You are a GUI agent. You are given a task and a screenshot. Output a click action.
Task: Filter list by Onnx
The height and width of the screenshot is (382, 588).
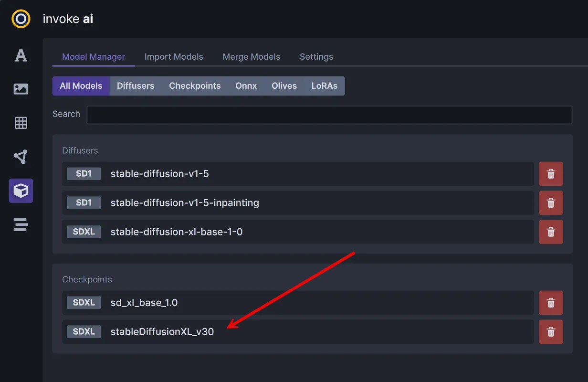pos(246,86)
